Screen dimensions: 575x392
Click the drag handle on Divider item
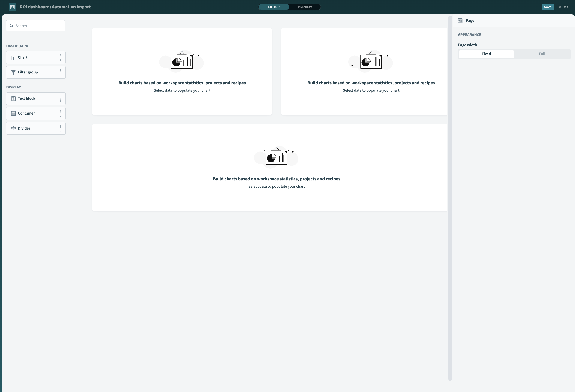coord(60,128)
